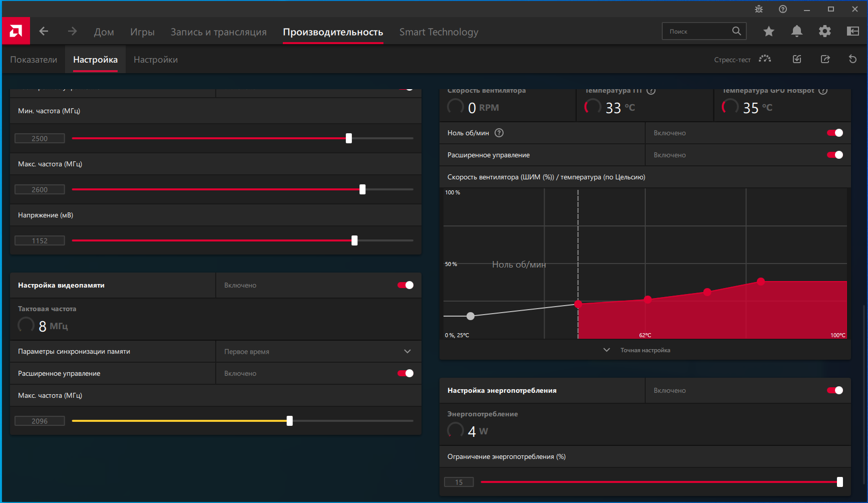Go forward with the right arrow
Screen dimensions: 868x503
[x=73, y=31]
